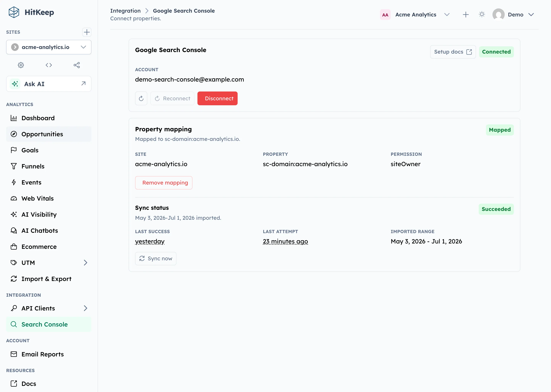This screenshot has width=551, height=392.
Task: Open Web Vitals page
Action: (x=49, y=198)
